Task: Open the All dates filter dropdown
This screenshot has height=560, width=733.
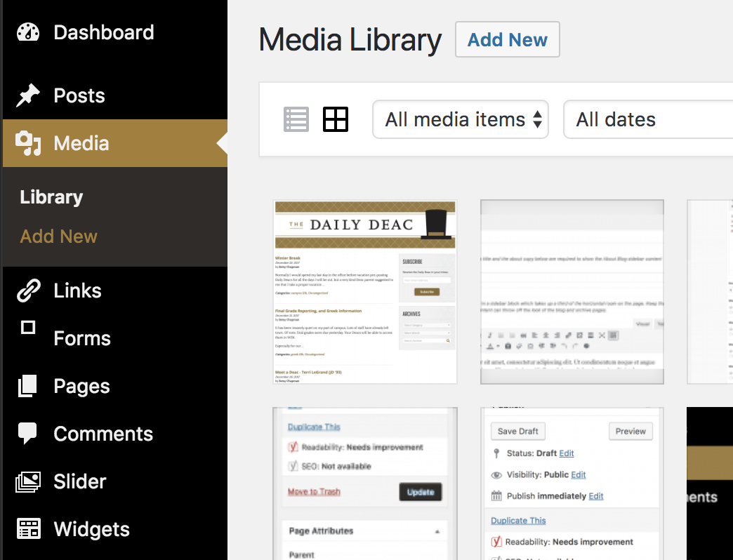Action: tap(648, 119)
